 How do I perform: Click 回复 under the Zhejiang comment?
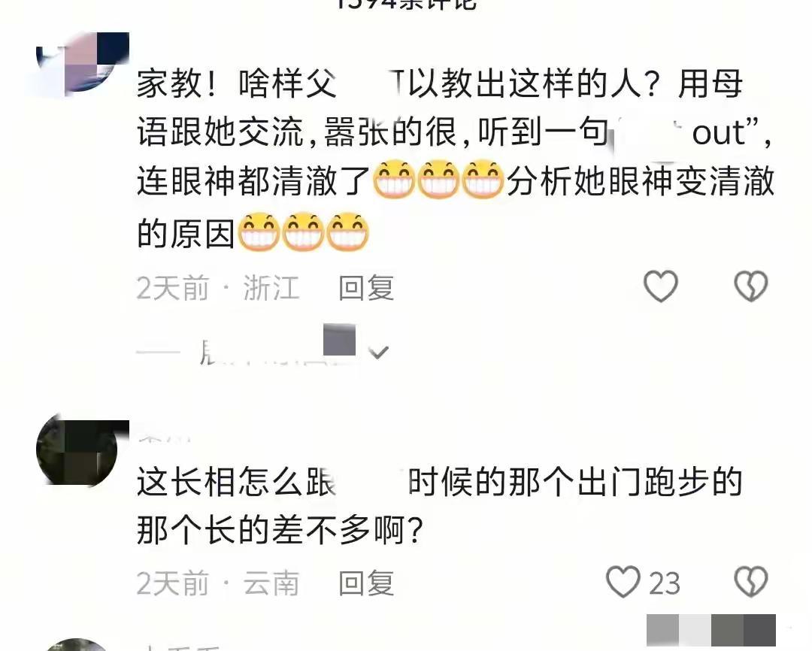366,288
